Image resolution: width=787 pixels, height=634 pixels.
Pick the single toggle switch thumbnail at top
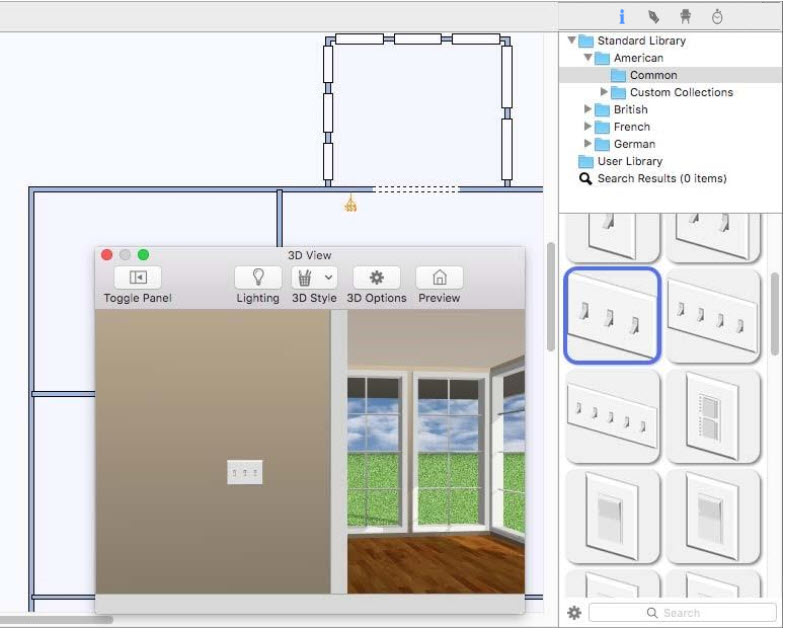tap(612, 238)
